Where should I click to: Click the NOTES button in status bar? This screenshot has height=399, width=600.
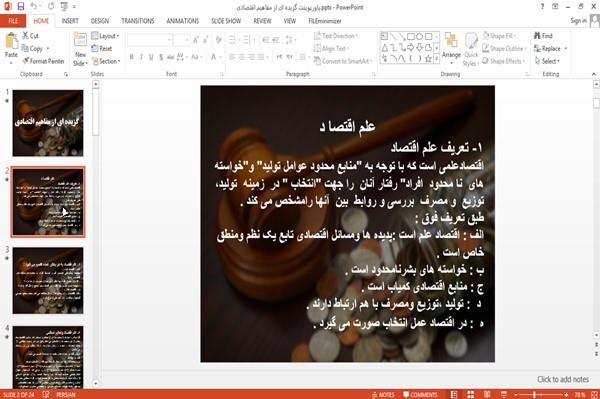click(383, 394)
